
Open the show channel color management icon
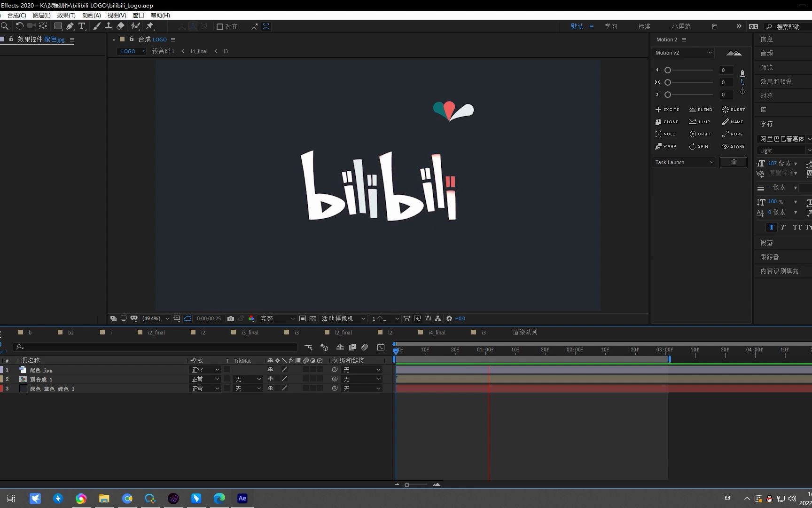click(251, 318)
